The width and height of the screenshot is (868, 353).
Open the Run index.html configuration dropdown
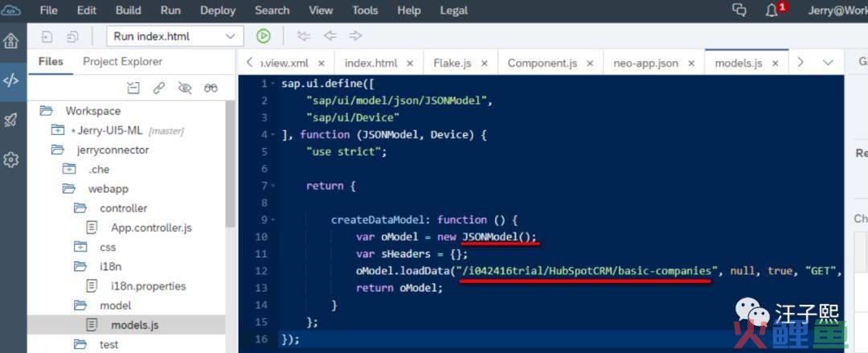click(x=231, y=36)
